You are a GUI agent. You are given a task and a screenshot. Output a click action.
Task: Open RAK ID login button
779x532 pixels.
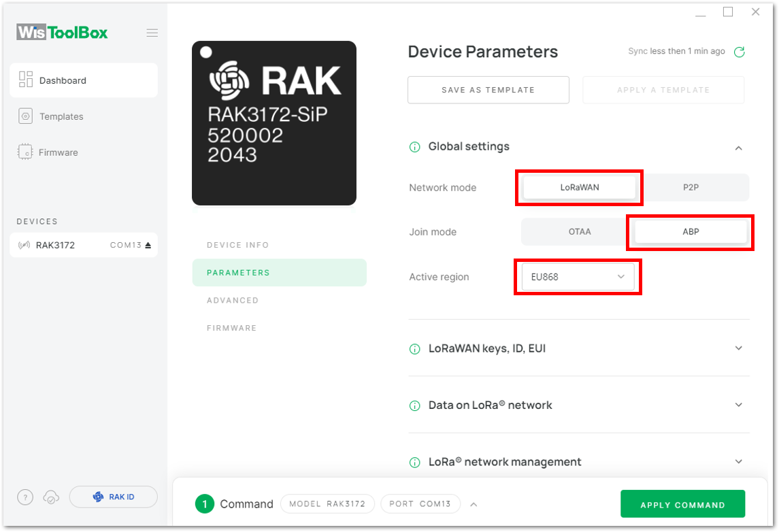(113, 497)
